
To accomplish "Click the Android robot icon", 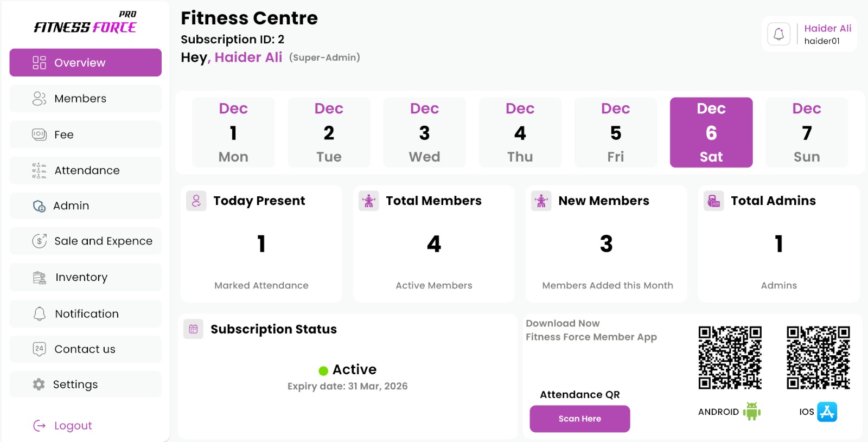I will coord(751,412).
